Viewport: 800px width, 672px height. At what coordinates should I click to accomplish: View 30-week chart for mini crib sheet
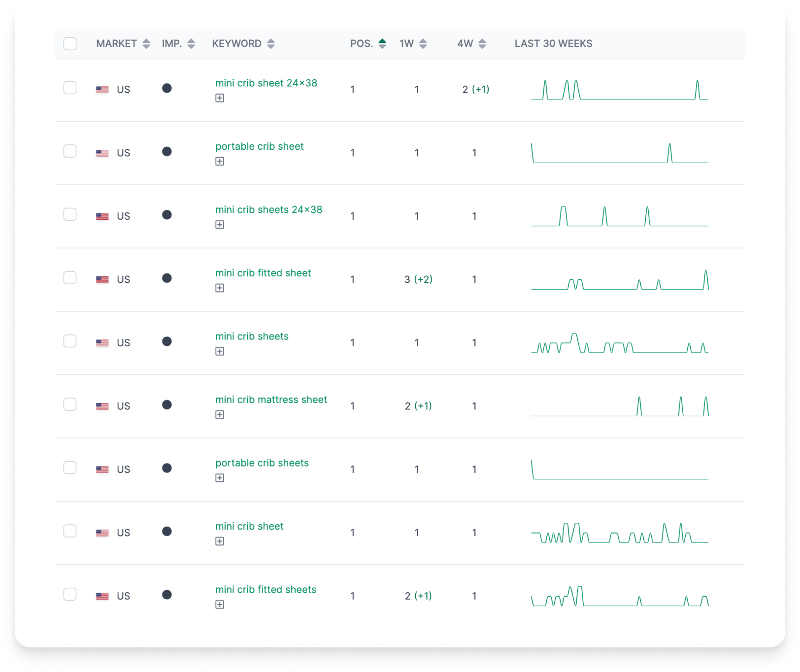(620, 533)
